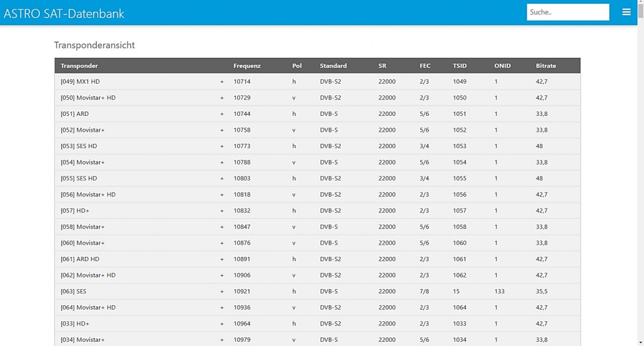Expand the [060] Movistar+ row plus
The image size is (644, 346).
click(222, 243)
